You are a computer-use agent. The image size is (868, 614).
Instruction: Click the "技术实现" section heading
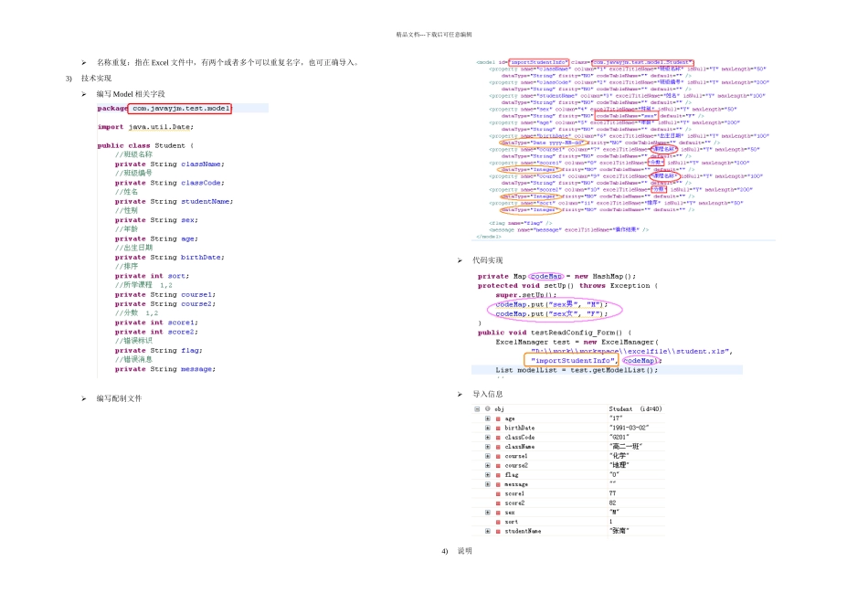96,79
